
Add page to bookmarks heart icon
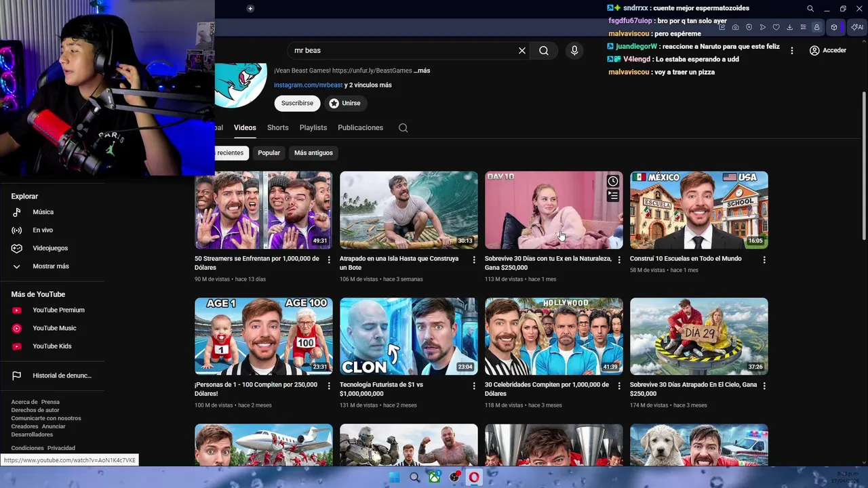[x=776, y=27]
